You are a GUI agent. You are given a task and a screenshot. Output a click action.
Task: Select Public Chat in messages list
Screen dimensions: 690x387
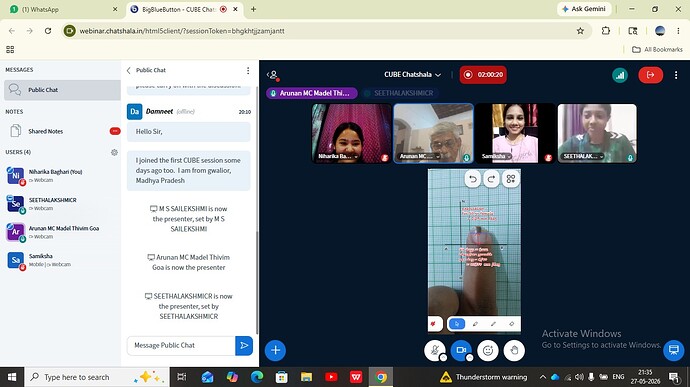(62, 90)
